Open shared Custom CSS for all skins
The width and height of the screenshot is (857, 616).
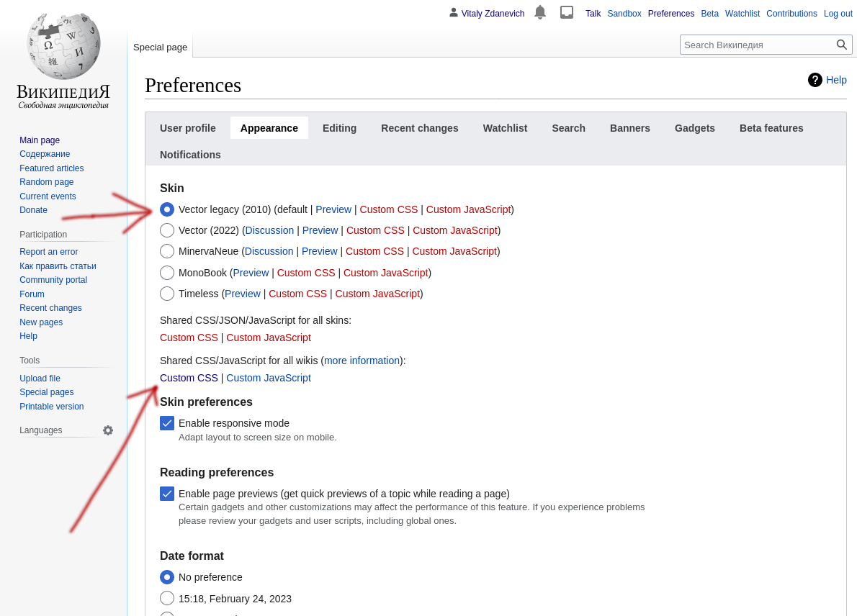(x=189, y=338)
